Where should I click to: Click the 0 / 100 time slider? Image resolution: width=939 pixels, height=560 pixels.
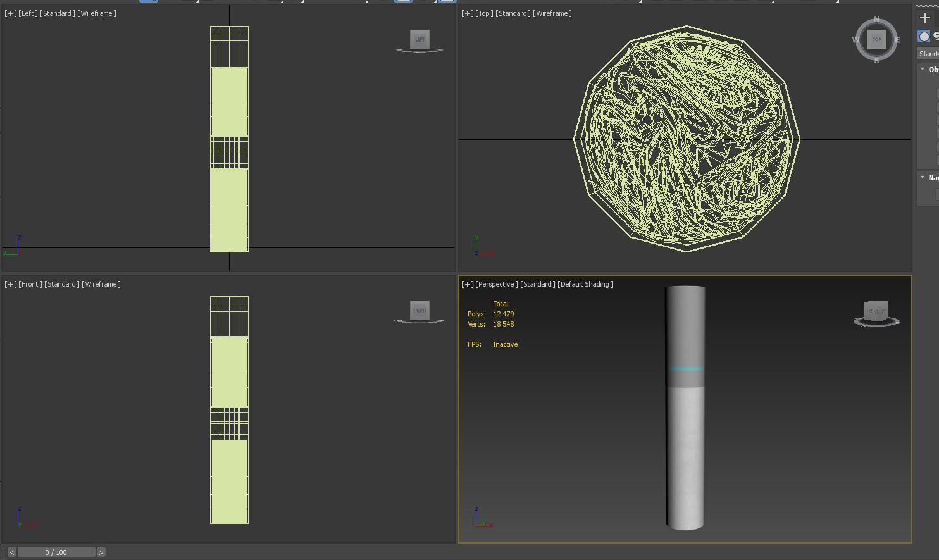click(56, 552)
